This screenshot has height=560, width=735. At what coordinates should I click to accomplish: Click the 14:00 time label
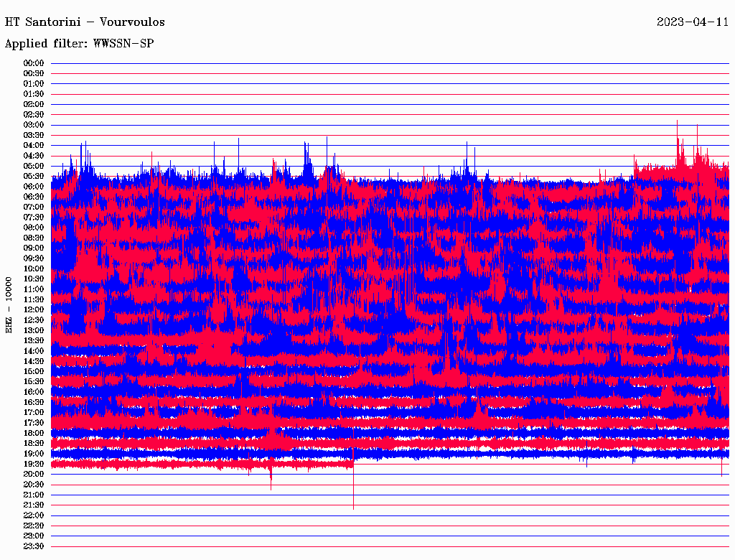pos(34,351)
